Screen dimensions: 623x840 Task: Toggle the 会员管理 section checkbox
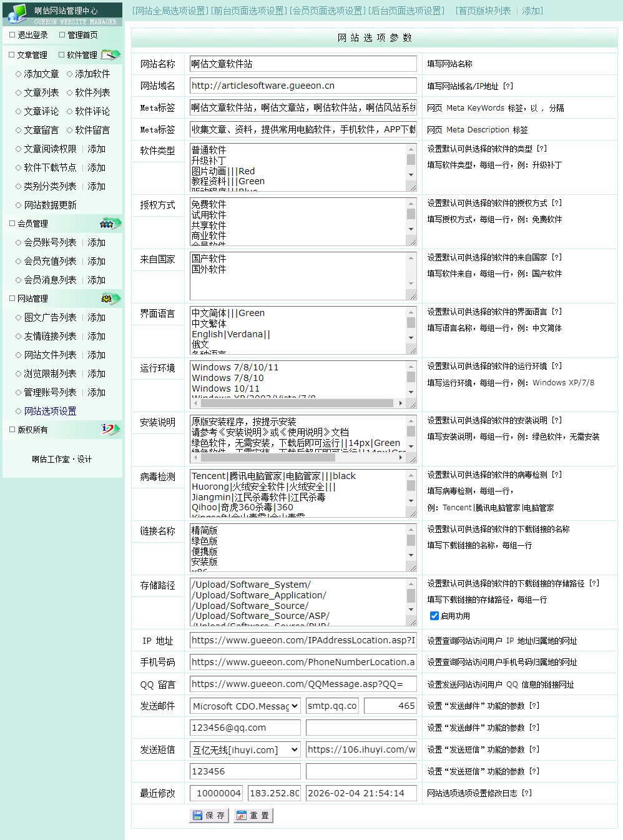click(12, 224)
